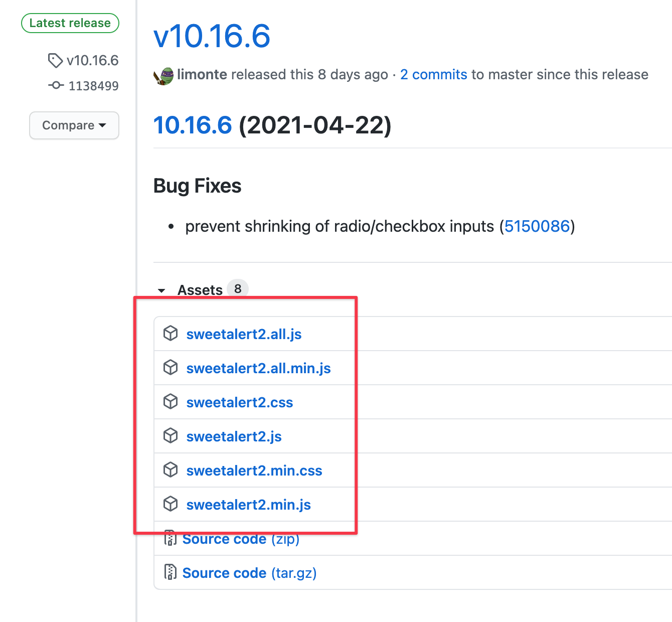This screenshot has height=622, width=672.
Task: Collapse the Assets section
Action: coord(161,290)
